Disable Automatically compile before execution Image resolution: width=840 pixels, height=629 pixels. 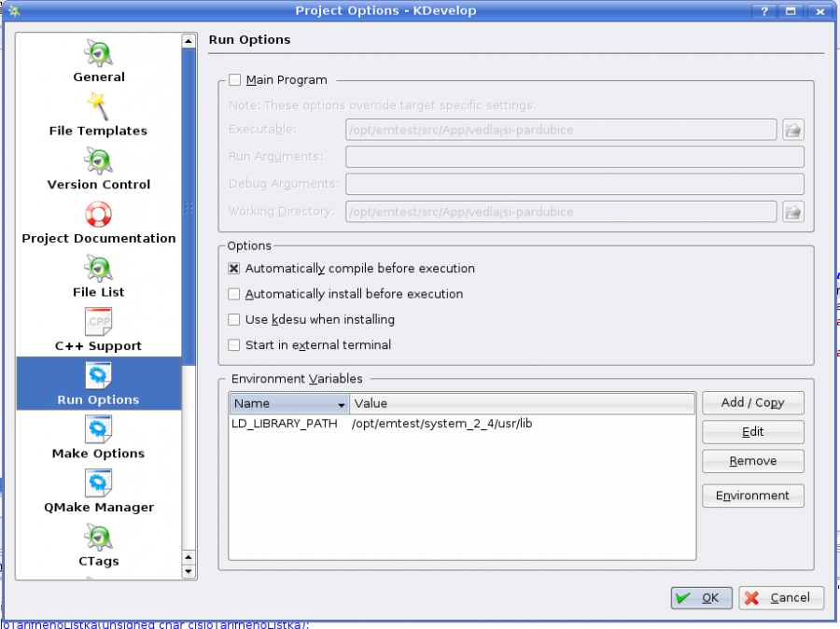tap(234, 269)
